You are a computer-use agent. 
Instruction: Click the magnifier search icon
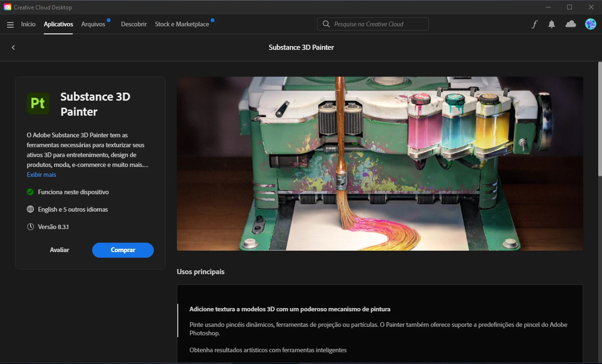326,24
